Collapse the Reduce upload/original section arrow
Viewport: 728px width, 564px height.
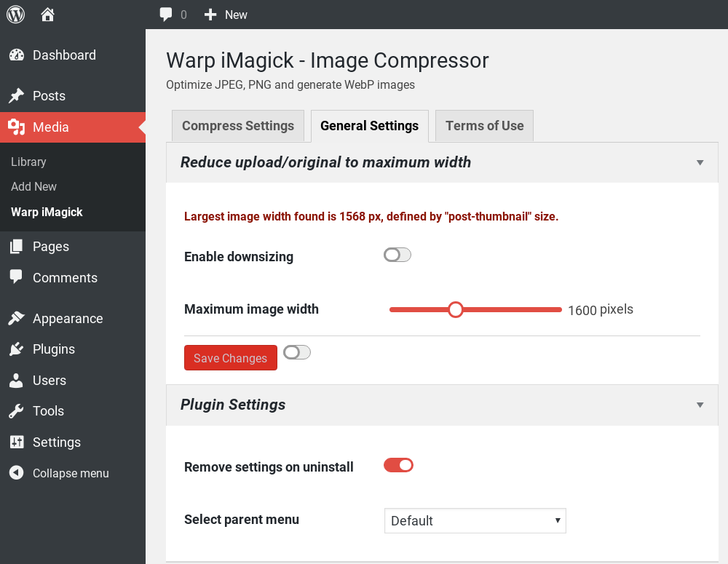[x=700, y=162]
